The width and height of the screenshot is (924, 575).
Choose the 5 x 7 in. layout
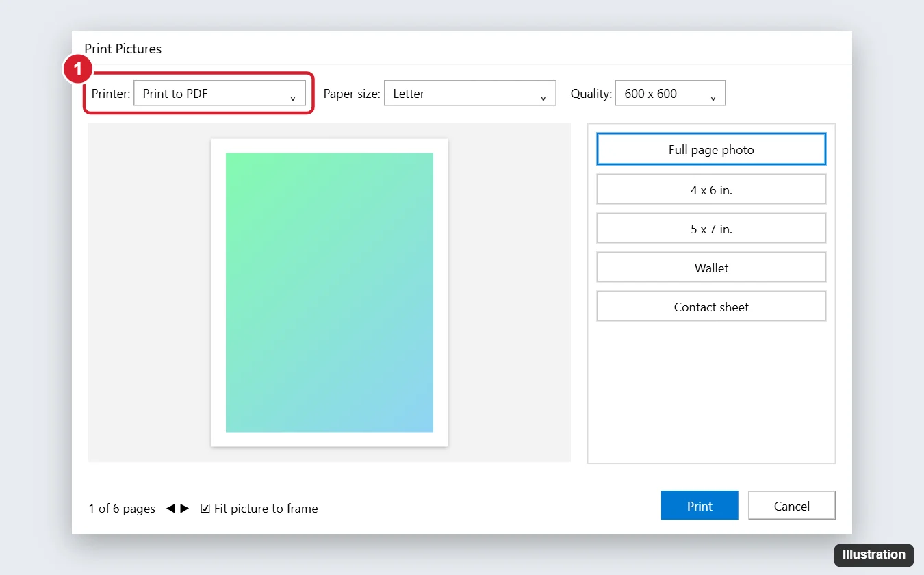pos(711,229)
